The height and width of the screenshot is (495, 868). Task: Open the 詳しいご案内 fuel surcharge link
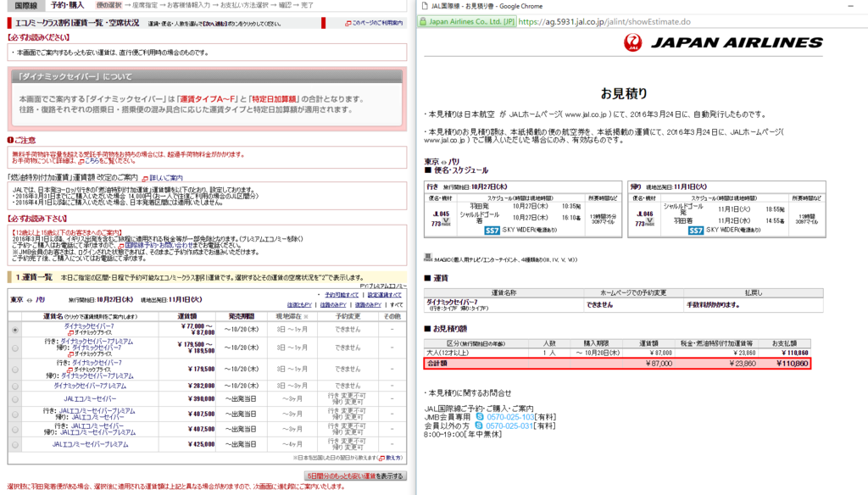[x=166, y=178]
